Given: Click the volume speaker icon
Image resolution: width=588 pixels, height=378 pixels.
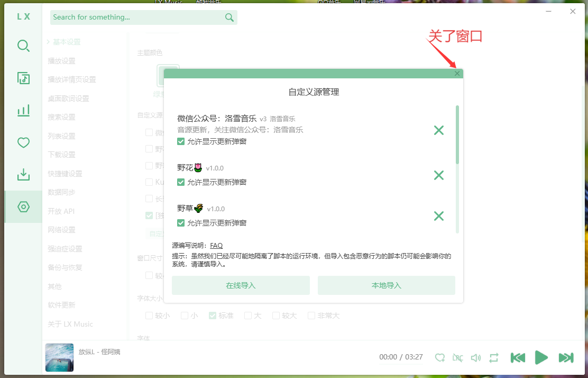Looking at the screenshot, I should pos(476,358).
